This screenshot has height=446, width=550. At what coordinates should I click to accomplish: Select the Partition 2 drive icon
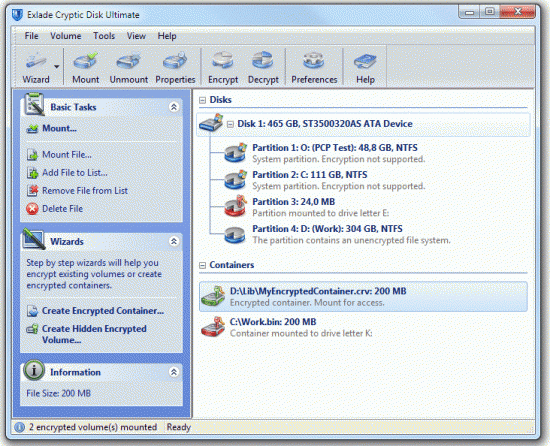[235, 180]
